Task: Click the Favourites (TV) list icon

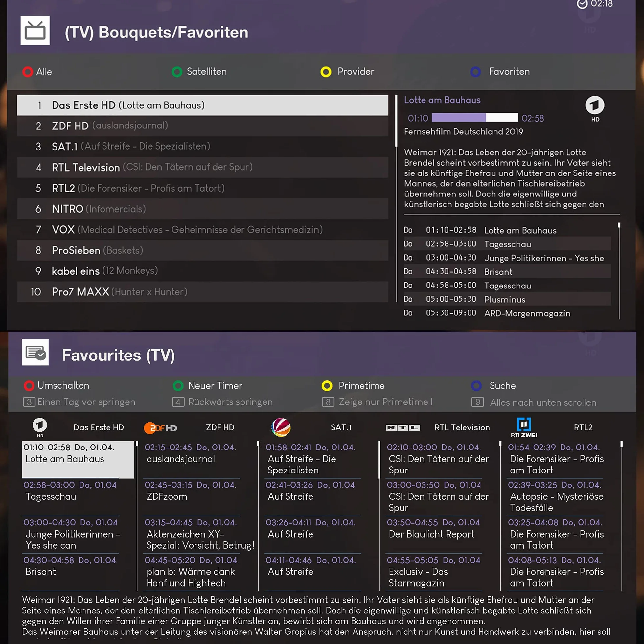Action: click(x=35, y=352)
